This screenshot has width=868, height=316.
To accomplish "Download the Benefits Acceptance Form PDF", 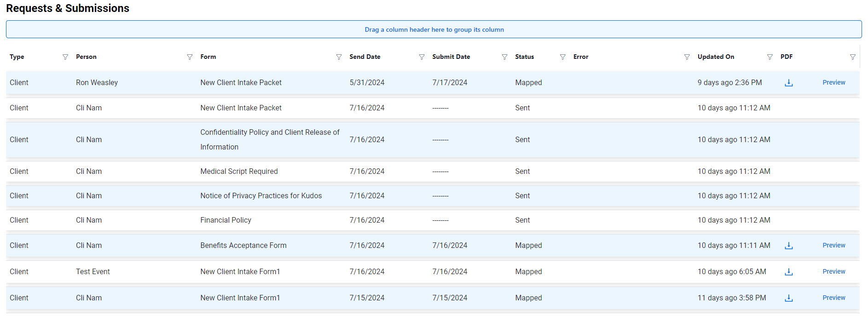I will tap(788, 246).
